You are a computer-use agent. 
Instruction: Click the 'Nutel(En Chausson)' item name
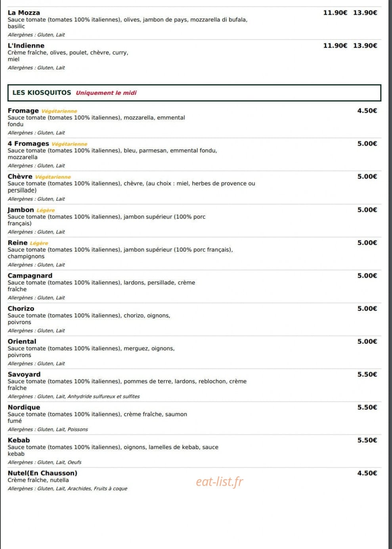tap(42, 473)
